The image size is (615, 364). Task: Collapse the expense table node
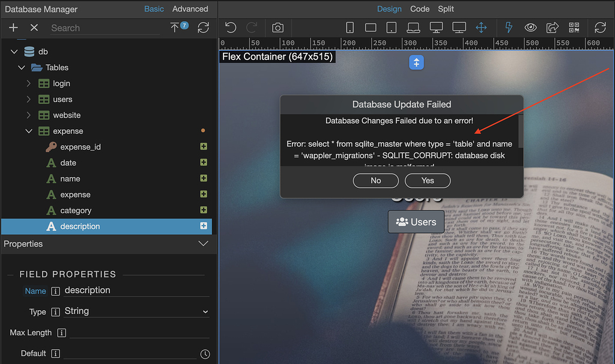[29, 131]
